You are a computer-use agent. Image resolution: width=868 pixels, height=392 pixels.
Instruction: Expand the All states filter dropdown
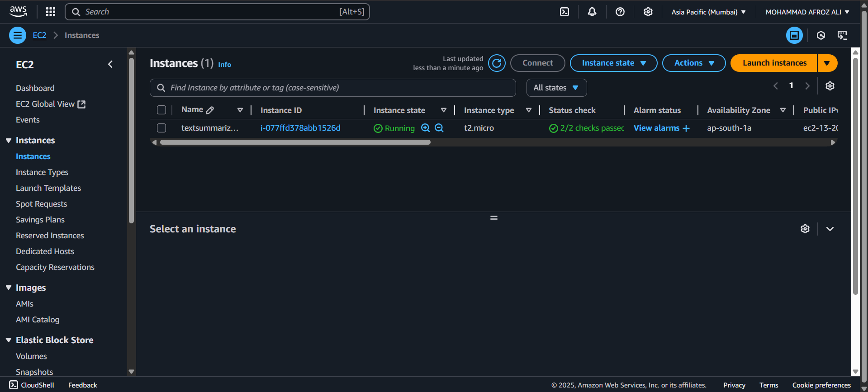pyautogui.click(x=556, y=88)
